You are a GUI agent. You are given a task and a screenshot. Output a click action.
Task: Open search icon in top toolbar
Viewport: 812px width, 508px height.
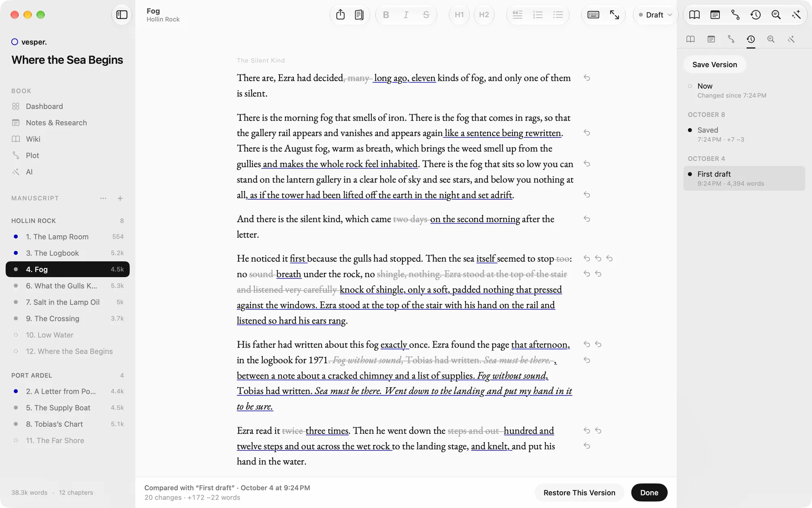776,15
